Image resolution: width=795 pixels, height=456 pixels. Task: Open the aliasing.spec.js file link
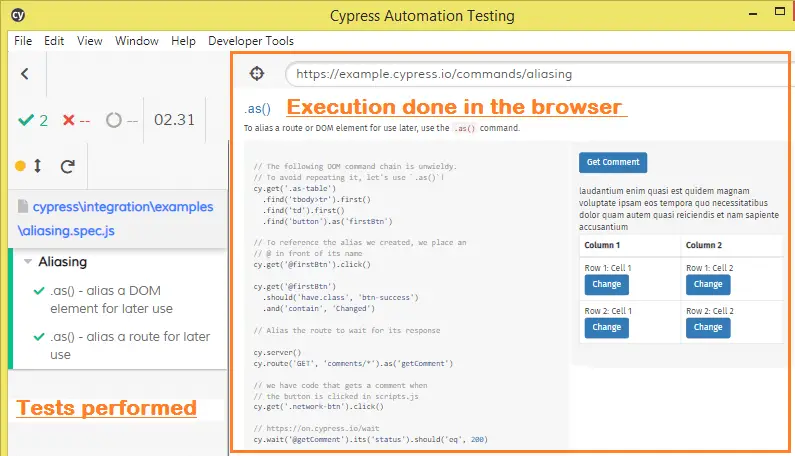116,219
